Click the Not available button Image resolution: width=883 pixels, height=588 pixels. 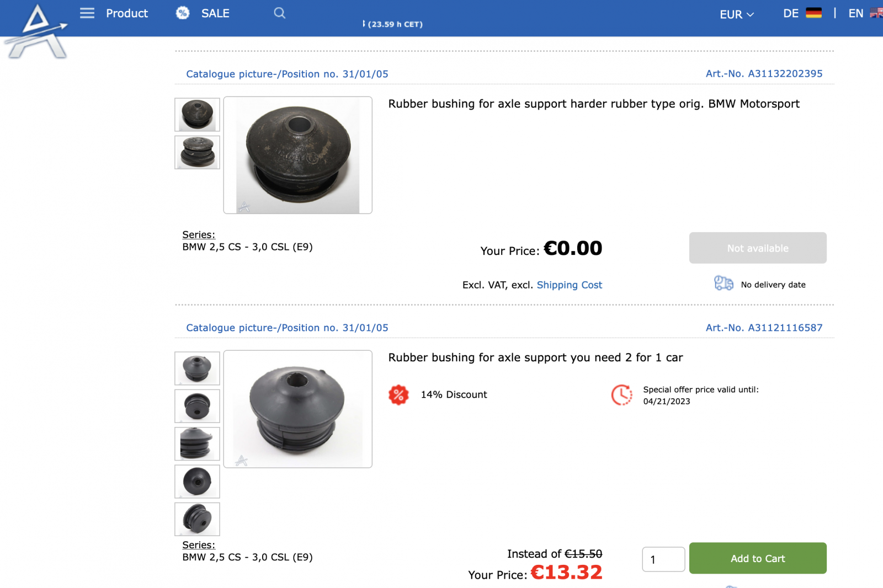coord(758,248)
